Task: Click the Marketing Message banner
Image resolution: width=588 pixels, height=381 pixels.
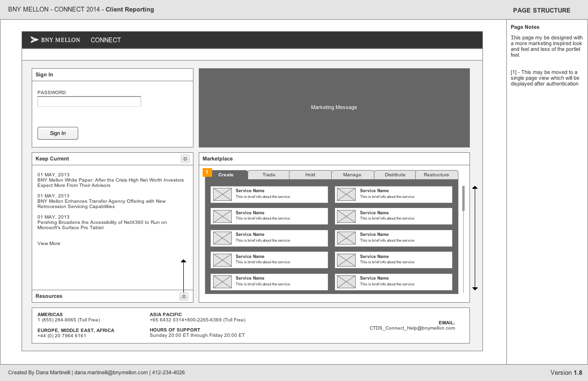Action: 334,108
